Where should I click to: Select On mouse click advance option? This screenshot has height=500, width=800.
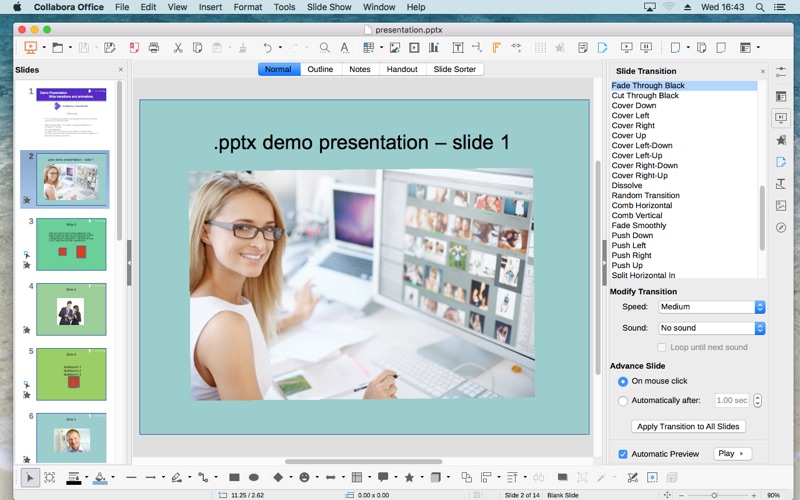click(622, 382)
